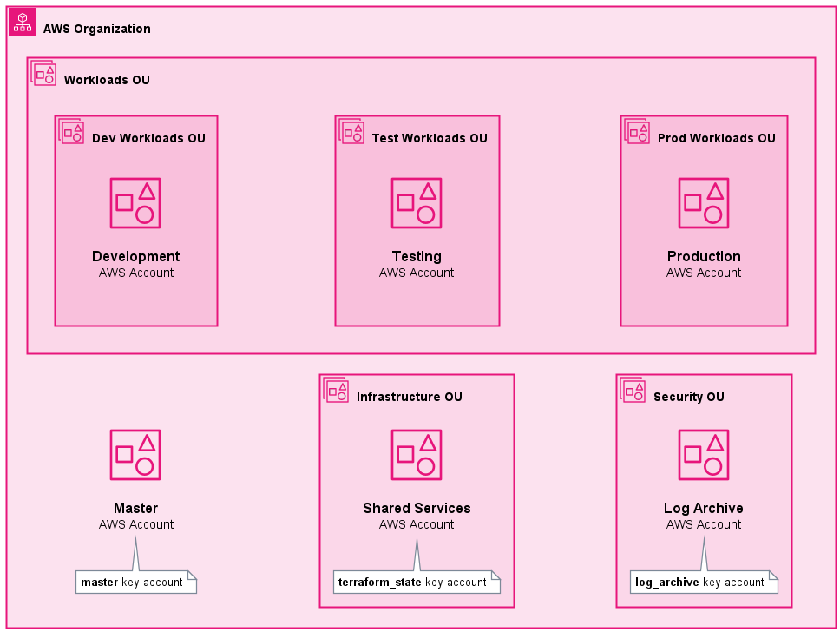This screenshot has width=840, height=632.
Task: Select the Testing account icon
Action: point(417,203)
